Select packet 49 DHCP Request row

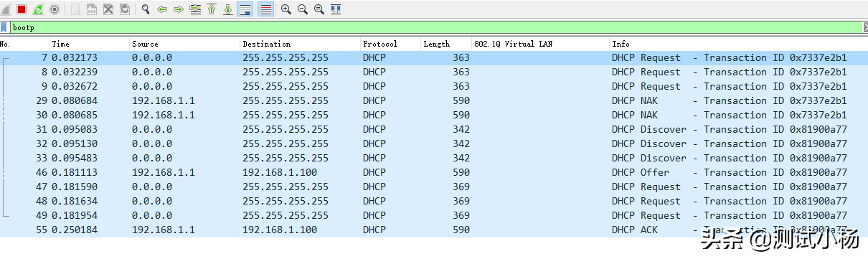click(x=434, y=215)
